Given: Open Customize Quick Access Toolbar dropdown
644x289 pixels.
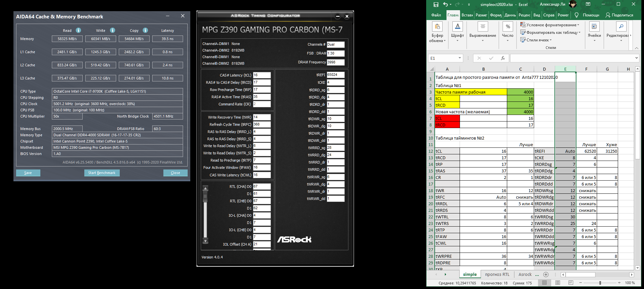Looking at the screenshot, I should coord(469,5).
